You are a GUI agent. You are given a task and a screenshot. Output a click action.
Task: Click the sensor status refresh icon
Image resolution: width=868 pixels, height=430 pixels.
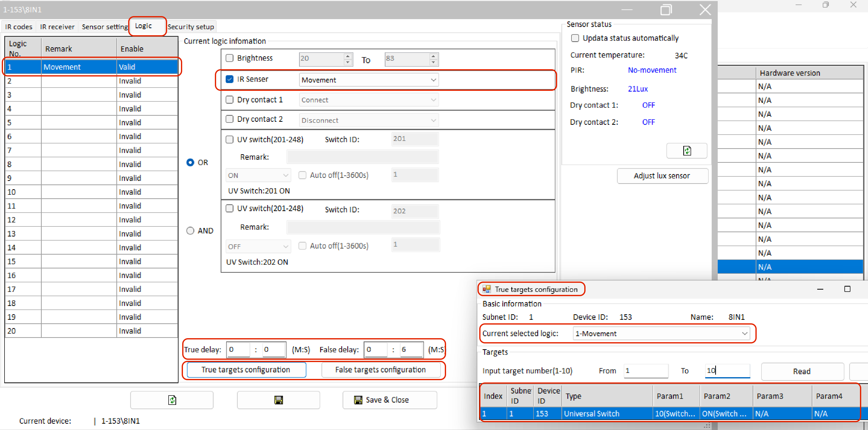point(687,150)
